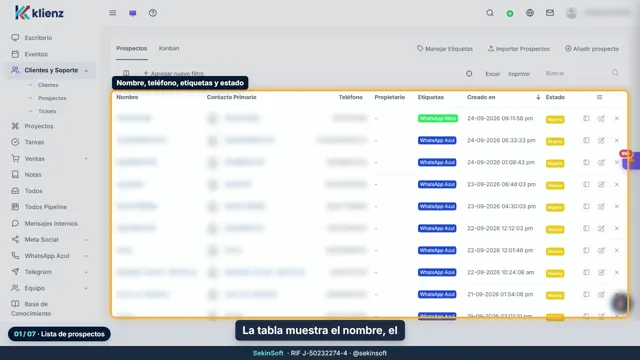Click WhatsApp Azul tag in 24-09-2026 05:33:33 row
Image resolution: width=640 pixels, height=360 pixels.
tap(437, 140)
